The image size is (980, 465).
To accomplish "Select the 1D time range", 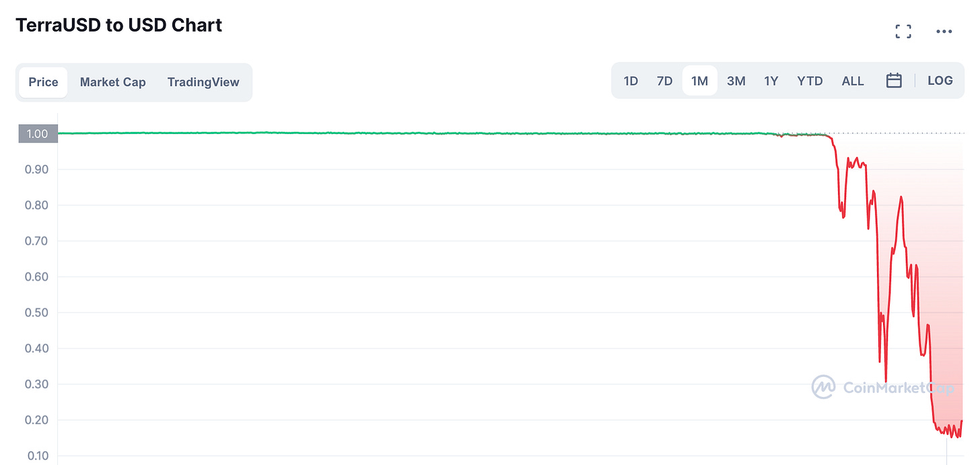I will (631, 81).
